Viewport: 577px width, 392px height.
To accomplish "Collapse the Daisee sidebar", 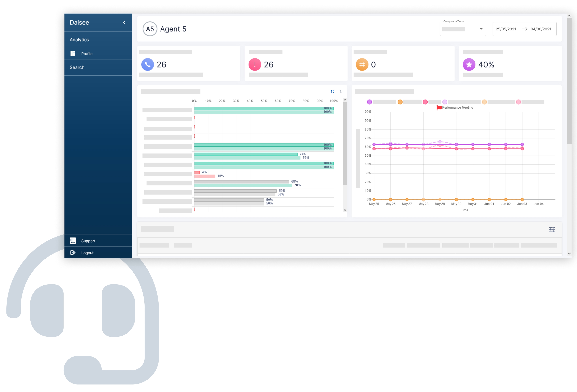I will [124, 22].
